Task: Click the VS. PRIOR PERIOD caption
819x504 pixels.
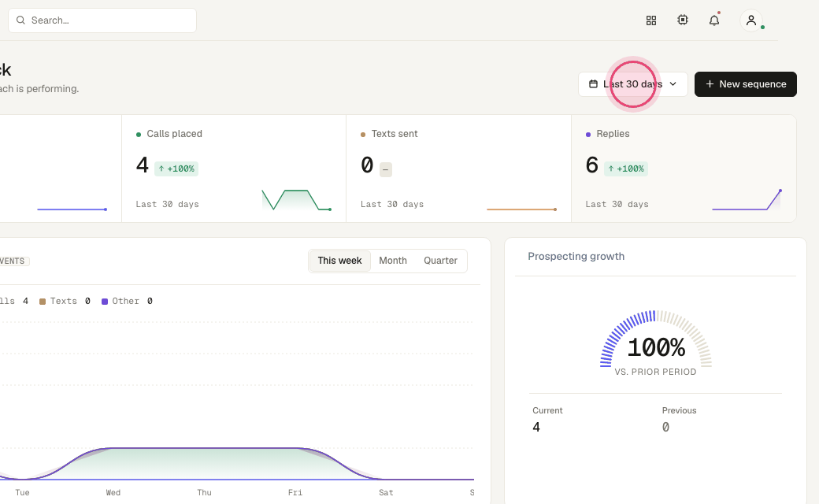Action: pyautogui.click(x=655, y=372)
